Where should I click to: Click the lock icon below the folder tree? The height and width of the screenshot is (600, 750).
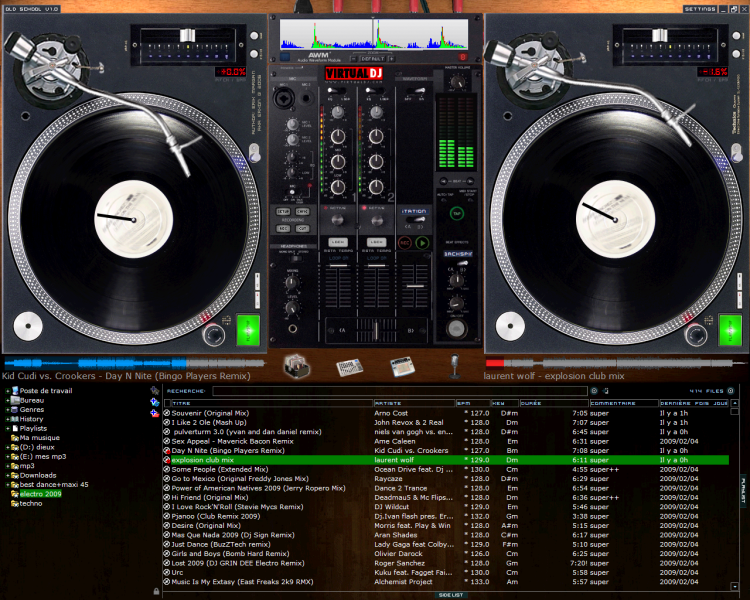click(156, 591)
